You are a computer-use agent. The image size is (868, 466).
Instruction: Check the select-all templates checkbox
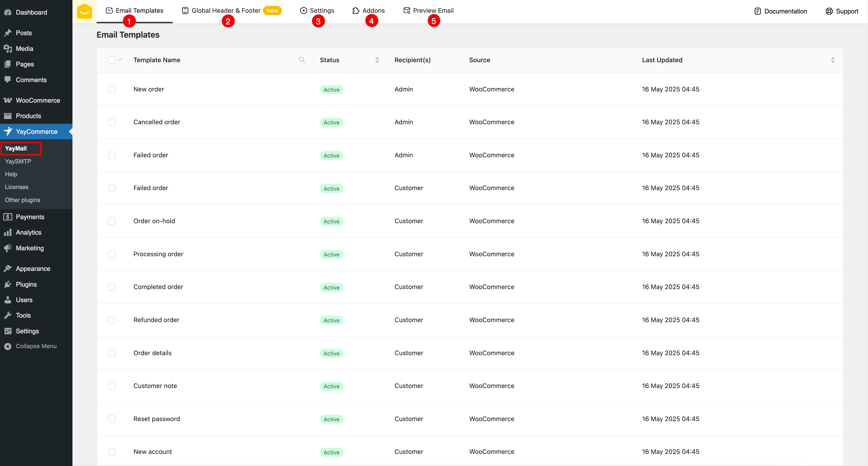[112, 60]
